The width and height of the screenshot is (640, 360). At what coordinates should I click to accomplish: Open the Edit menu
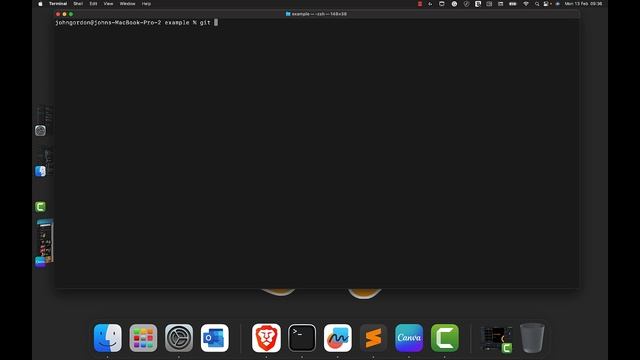tap(93, 4)
